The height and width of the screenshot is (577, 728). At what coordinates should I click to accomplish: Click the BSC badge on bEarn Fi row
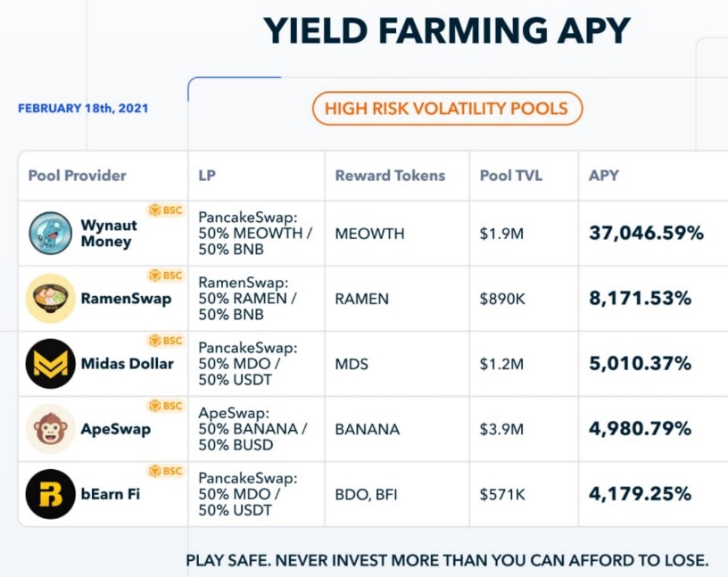pyautogui.click(x=166, y=471)
